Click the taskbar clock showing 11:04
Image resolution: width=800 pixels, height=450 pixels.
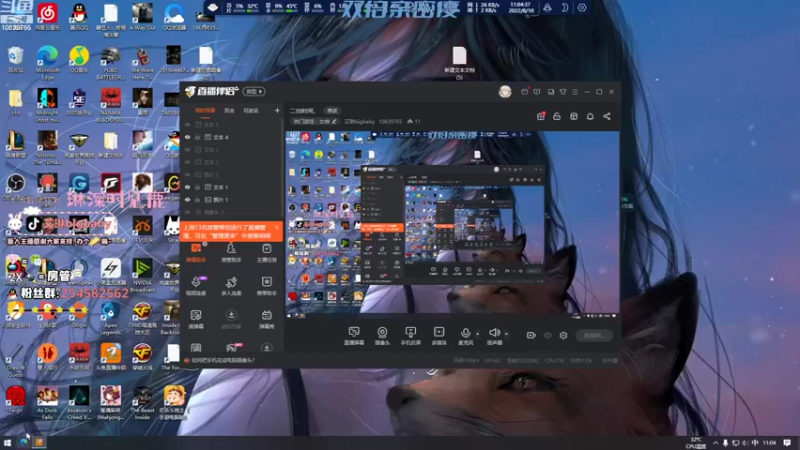[x=769, y=442]
